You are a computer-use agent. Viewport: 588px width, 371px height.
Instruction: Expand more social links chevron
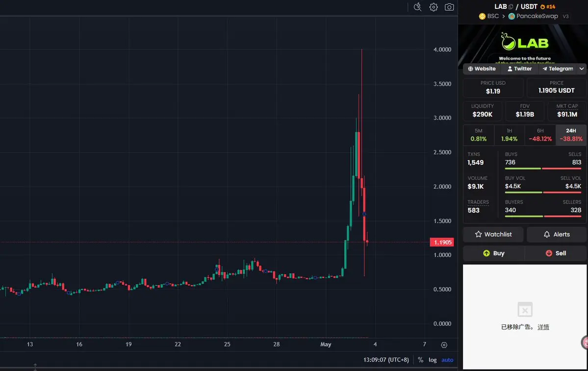click(582, 69)
